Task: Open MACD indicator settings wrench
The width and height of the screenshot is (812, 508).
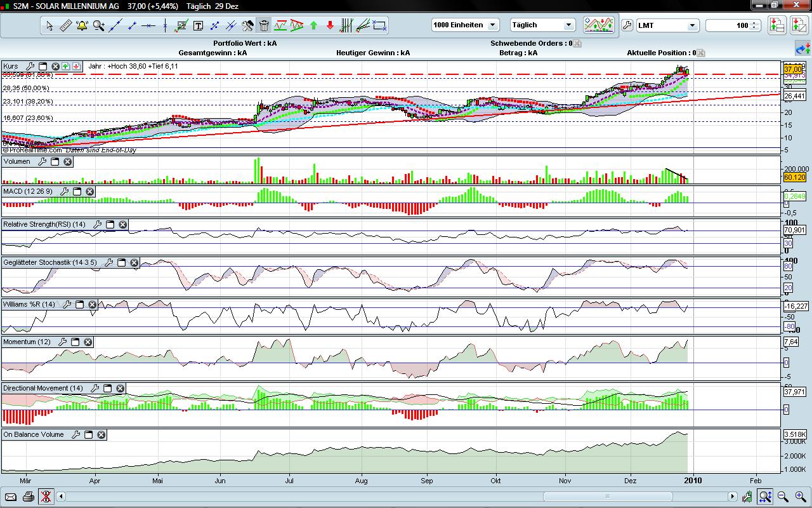Action: pos(65,191)
